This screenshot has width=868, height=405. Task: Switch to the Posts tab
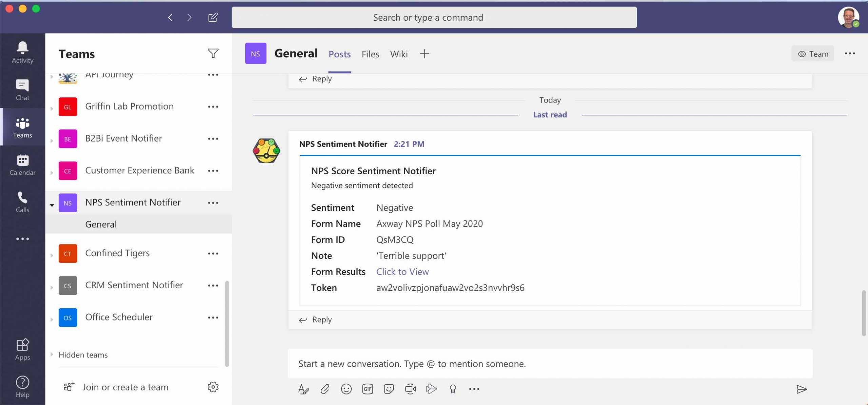click(339, 54)
